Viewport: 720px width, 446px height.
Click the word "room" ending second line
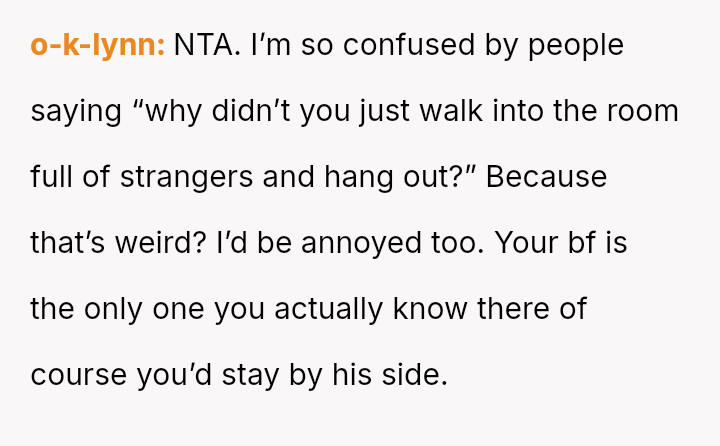[643, 113]
